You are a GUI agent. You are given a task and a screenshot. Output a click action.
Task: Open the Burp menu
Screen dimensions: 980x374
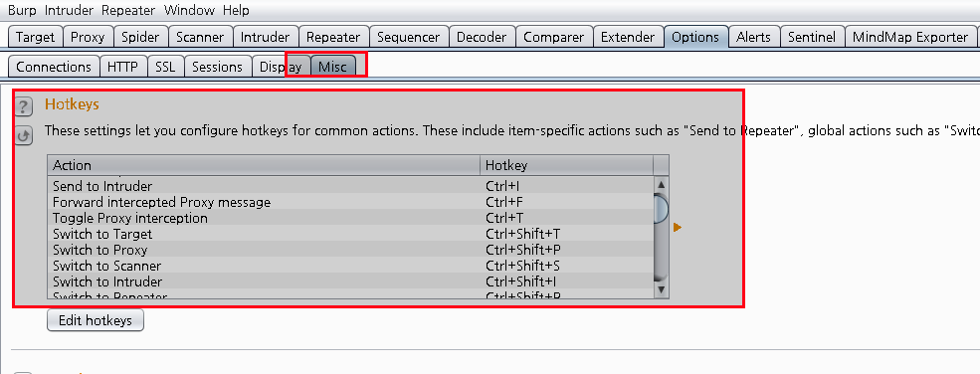[x=23, y=11]
